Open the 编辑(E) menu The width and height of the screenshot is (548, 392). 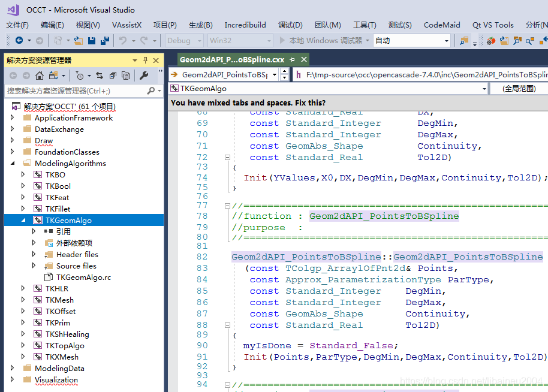(52, 25)
